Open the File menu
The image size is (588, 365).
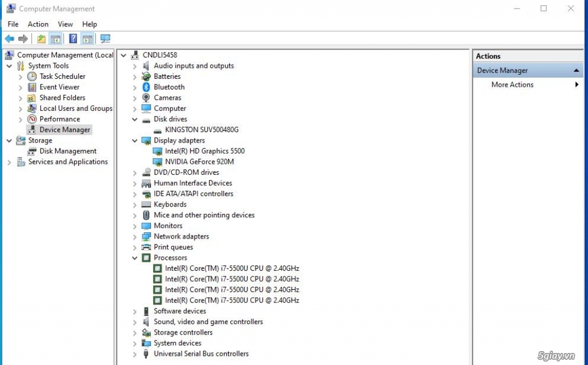click(13, 24)
